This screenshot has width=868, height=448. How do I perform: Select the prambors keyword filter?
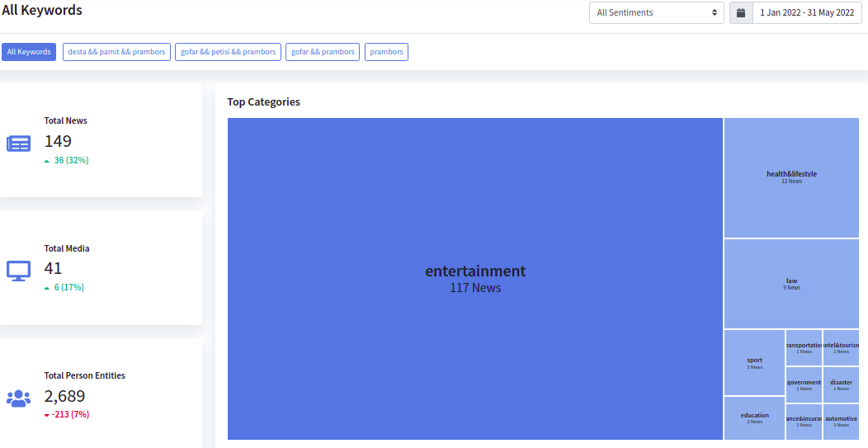coord(386,52)
